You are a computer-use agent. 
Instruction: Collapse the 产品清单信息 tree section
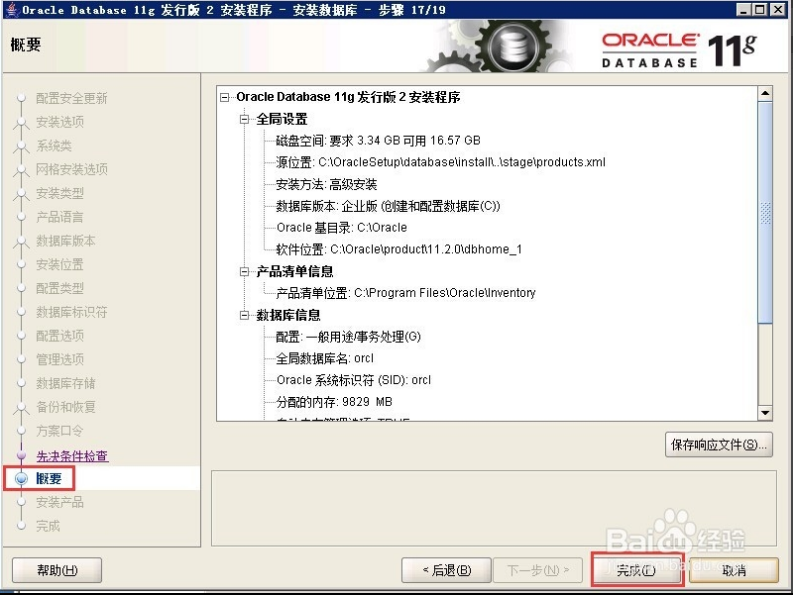point(244,272)
